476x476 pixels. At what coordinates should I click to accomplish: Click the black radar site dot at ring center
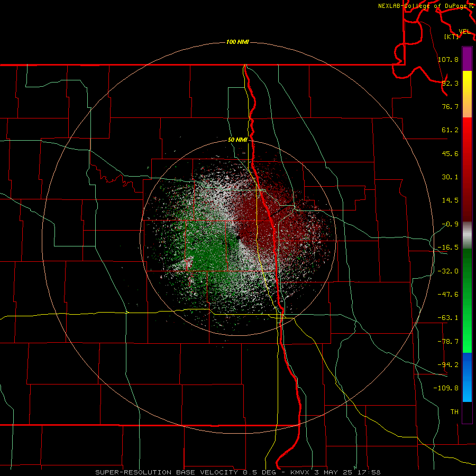[x=239, y=237]
